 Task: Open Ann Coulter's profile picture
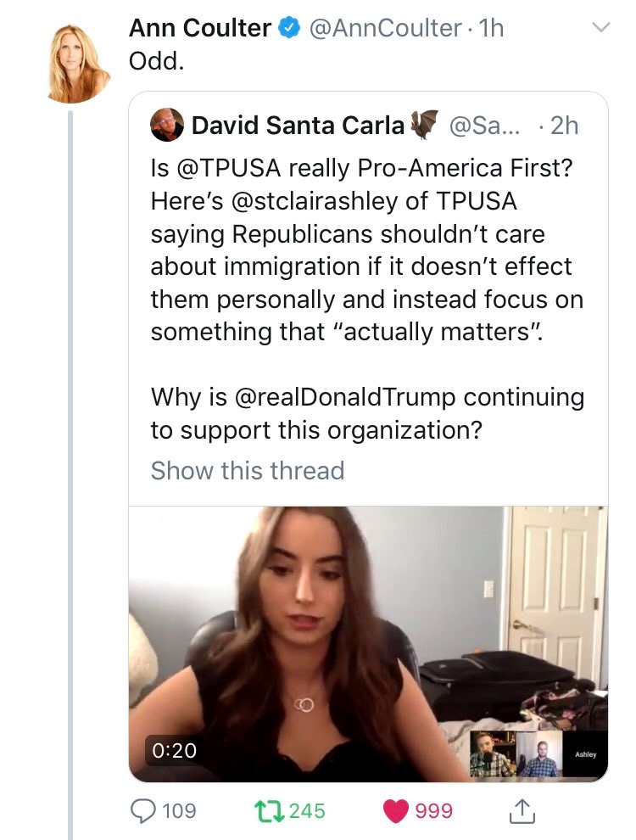tap(79, 64)
